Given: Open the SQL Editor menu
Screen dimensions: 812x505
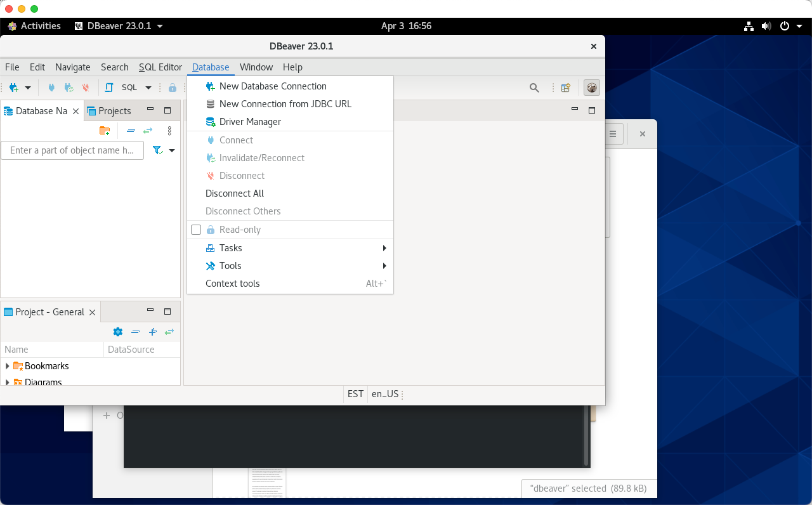Looking at the screenshot, I should [x=160, y=67].
